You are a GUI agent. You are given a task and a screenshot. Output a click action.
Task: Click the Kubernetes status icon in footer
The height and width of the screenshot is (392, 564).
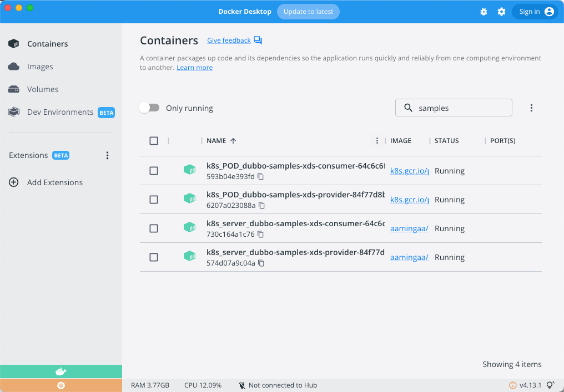point(61,385)
